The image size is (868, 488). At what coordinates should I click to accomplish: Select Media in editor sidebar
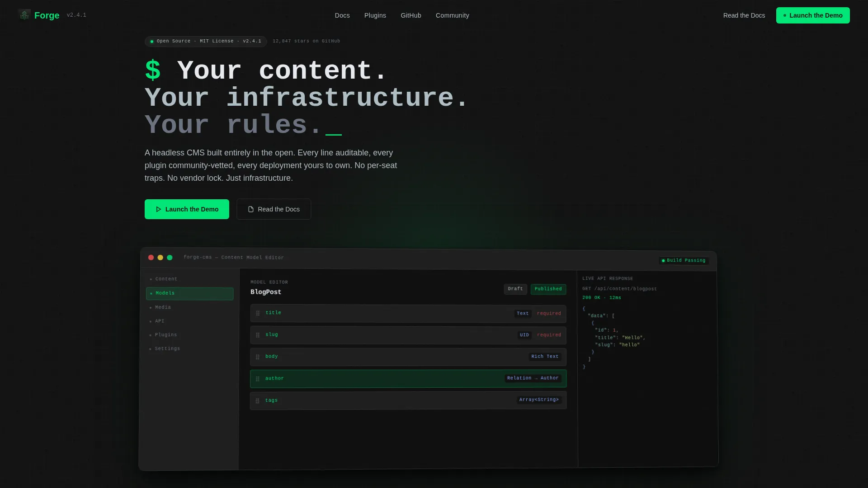pos(190,307)
